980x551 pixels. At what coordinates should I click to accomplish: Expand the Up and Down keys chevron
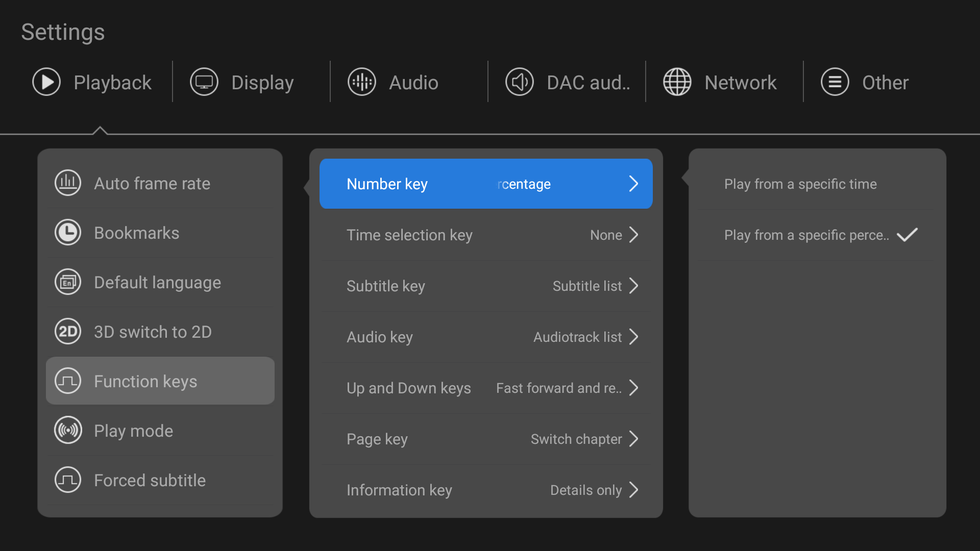[x=633, y=388]
